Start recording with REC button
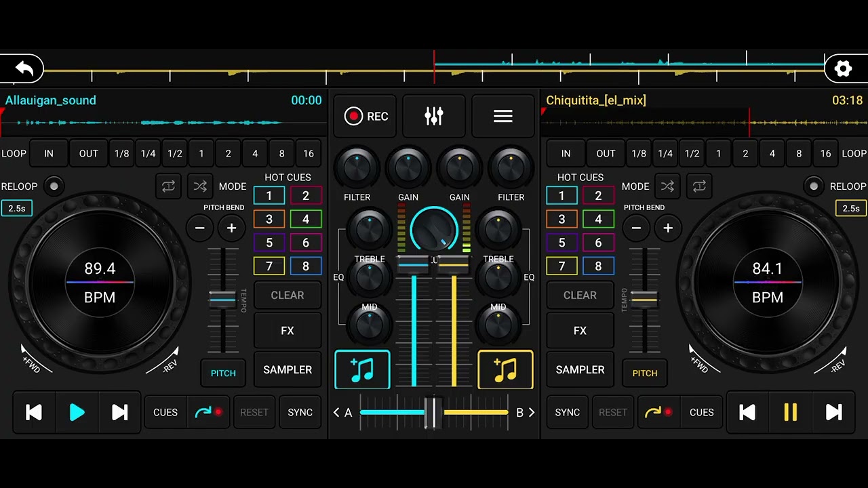The width and height of the screenshot is (868, 488). [x=366, y=117]
